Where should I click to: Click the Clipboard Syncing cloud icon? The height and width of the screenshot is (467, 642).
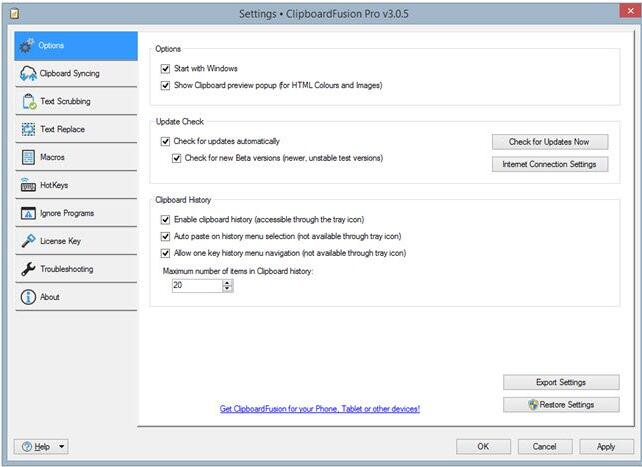[28, 73]
